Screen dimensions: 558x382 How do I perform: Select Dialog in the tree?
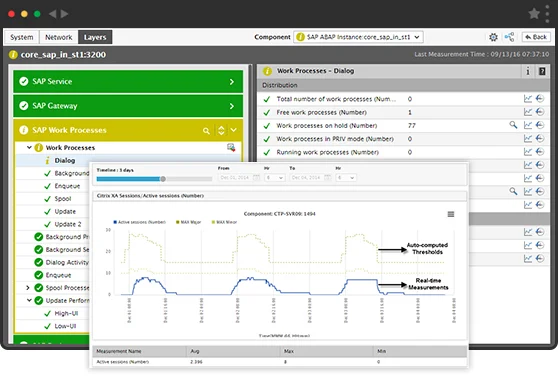point(65,161)
